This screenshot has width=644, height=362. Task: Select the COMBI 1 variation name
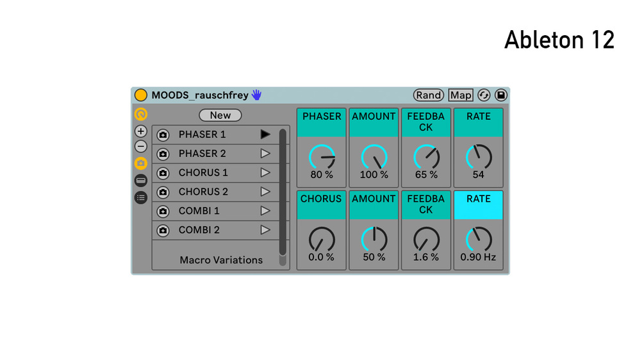point(199,211)
